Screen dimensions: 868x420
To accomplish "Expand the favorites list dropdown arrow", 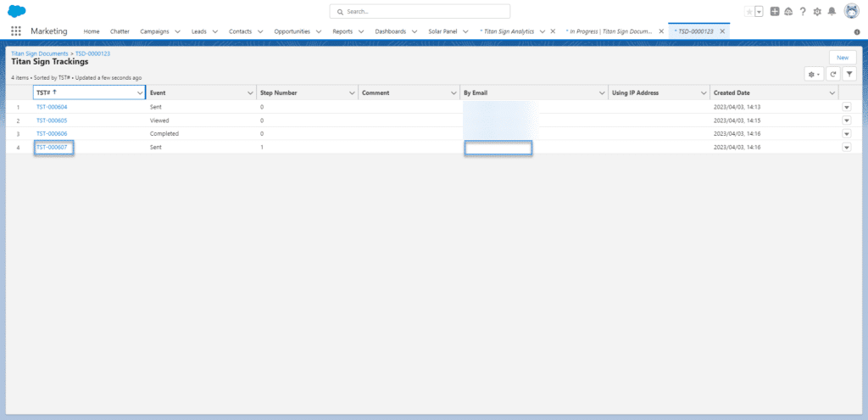I will click(x=759, y=11).
